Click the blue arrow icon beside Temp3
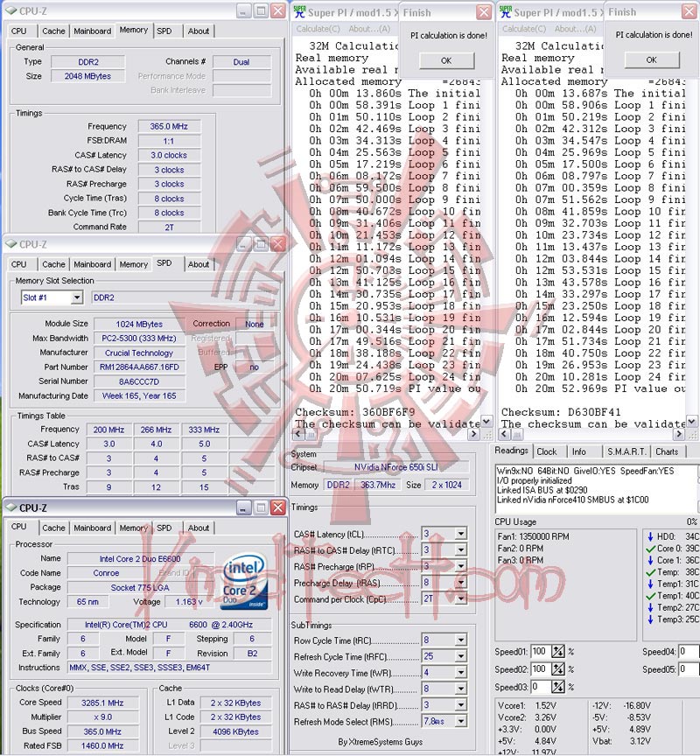 650,619
